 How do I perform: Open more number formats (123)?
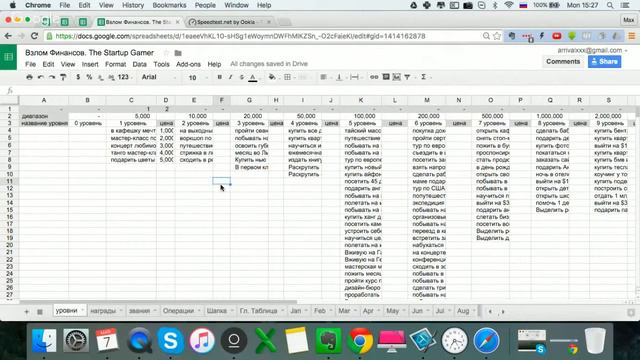point(124,77)
